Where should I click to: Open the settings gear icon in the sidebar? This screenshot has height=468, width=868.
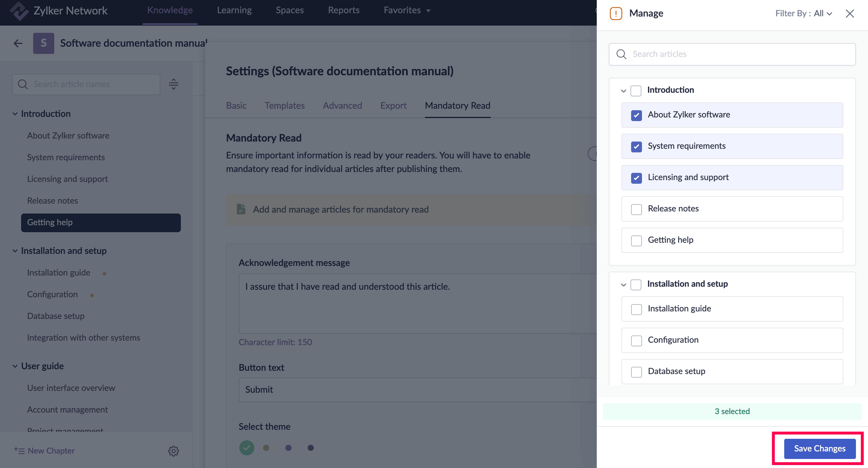pos(173,451)
